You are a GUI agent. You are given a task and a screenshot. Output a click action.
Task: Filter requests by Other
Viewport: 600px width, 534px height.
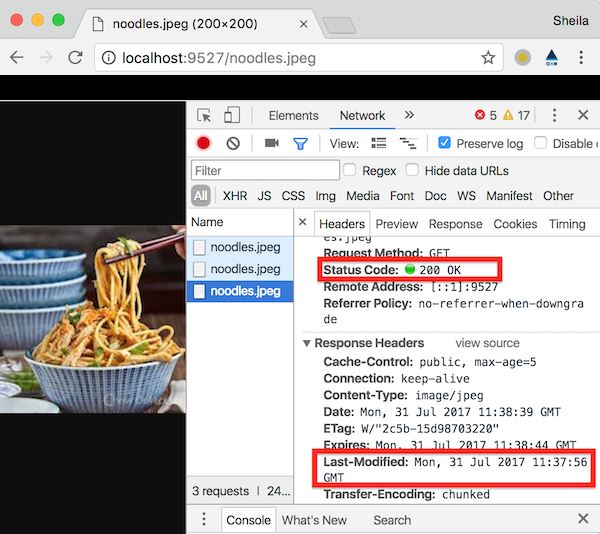pos(558,196)
